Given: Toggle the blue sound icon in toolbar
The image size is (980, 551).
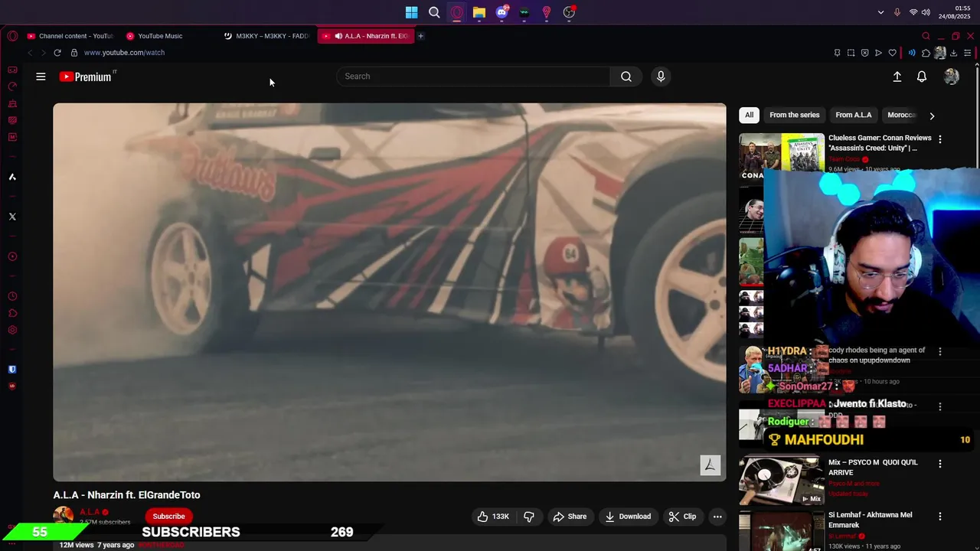Looking at the screenshot, I should (911, 53).
